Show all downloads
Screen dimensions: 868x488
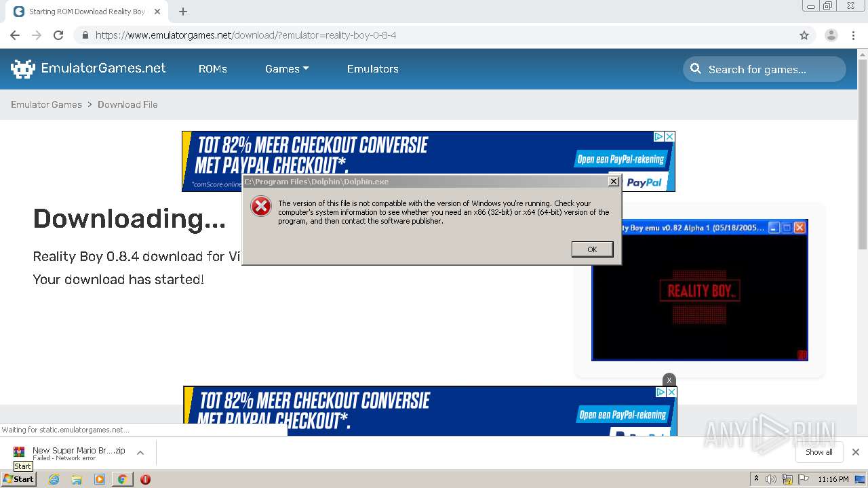[x=818, y=452]
